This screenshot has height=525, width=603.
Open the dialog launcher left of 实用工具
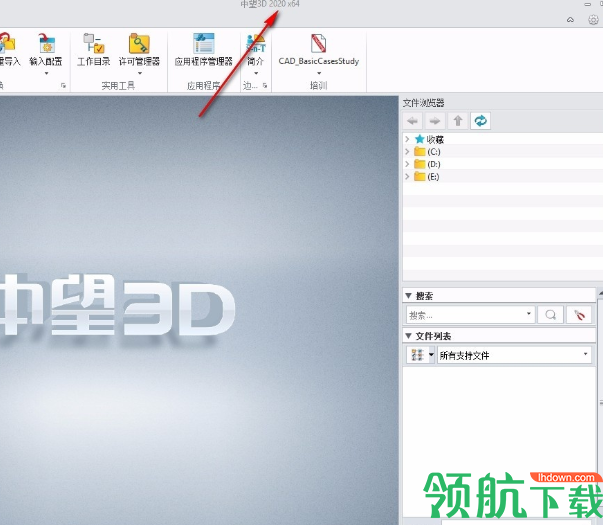(x=63, y=86)
